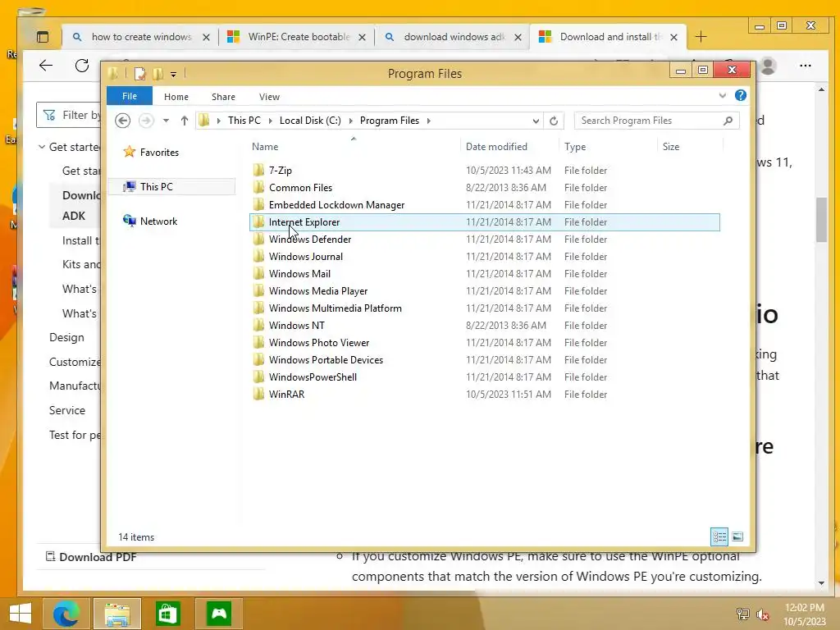840x630 pixels.
Task: Open the File ribbon tab
Action: coord(130,96)
